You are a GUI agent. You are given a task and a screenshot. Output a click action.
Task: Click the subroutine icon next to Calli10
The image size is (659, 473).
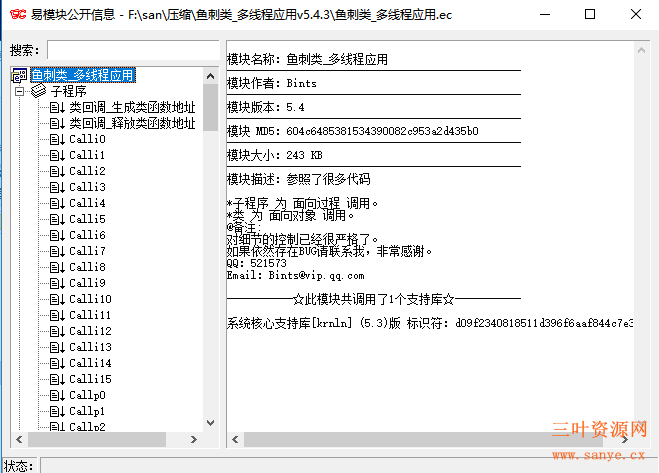click(57, 299)
